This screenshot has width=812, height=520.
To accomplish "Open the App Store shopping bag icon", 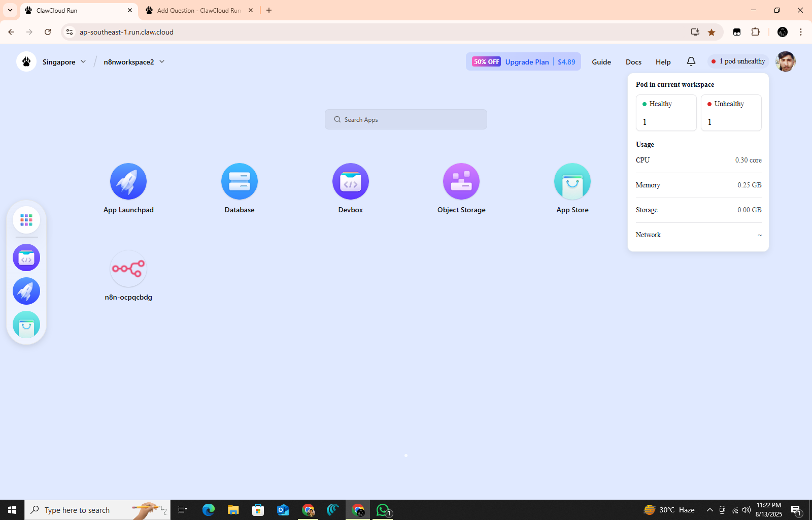I will (x=572, y=181).
